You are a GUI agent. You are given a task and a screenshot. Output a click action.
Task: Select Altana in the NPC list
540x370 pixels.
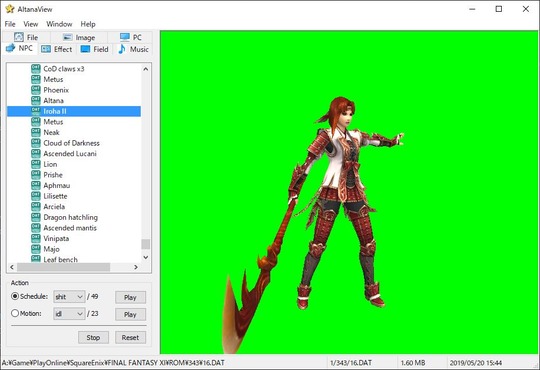tap(53, 100)
